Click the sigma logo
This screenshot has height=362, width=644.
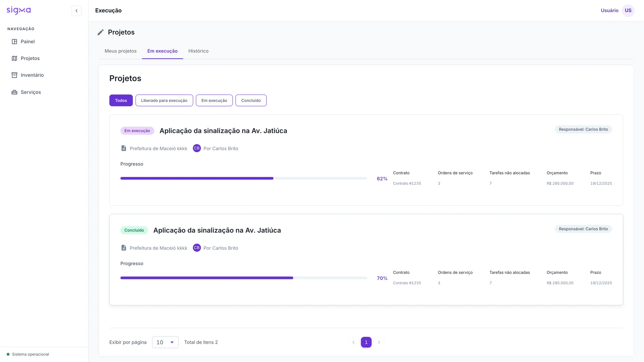(18, 10)
